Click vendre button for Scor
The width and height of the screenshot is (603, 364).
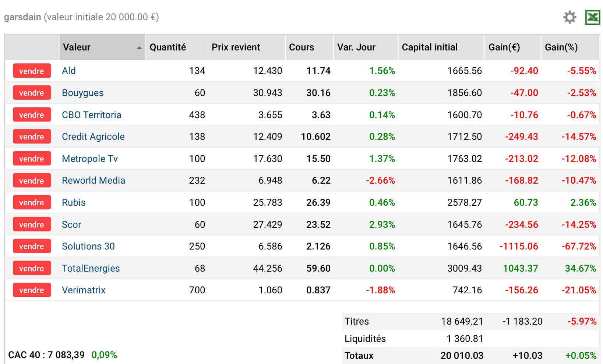[x=32, y=225]
